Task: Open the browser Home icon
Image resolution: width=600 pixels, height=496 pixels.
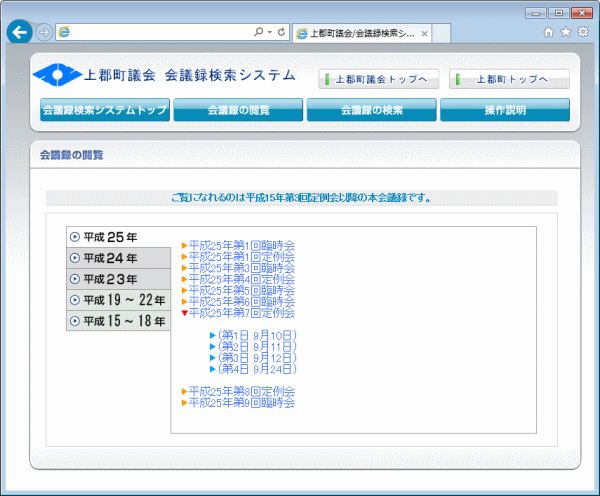Action: 548,32
